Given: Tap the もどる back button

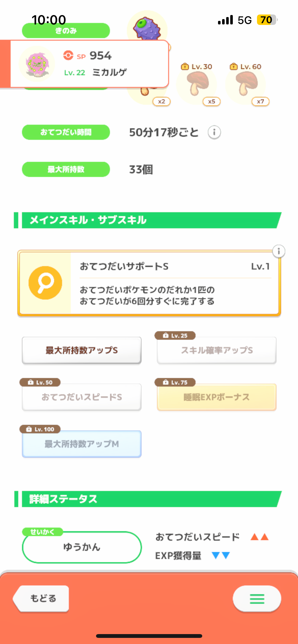Looking at the screenshot, I should point(42,598).
